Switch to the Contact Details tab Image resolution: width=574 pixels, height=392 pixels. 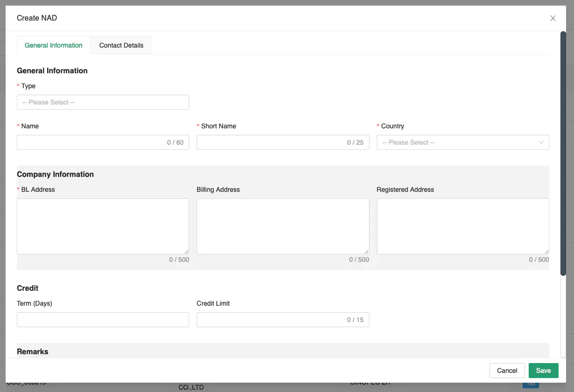tap(121, 45)
